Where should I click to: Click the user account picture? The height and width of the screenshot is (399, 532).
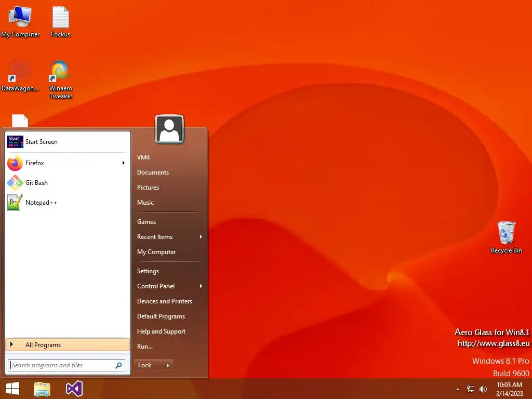point(169,129)
